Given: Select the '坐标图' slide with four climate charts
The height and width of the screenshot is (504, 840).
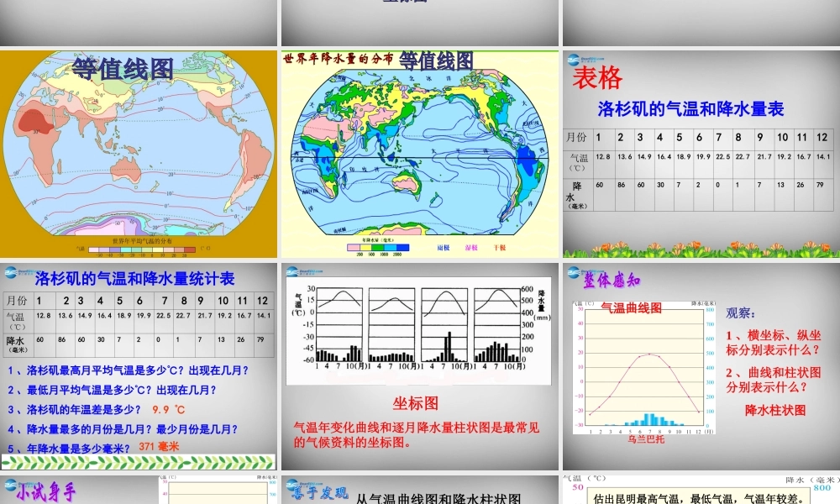Looking at the screenshot, I should (x=420, y=366).
